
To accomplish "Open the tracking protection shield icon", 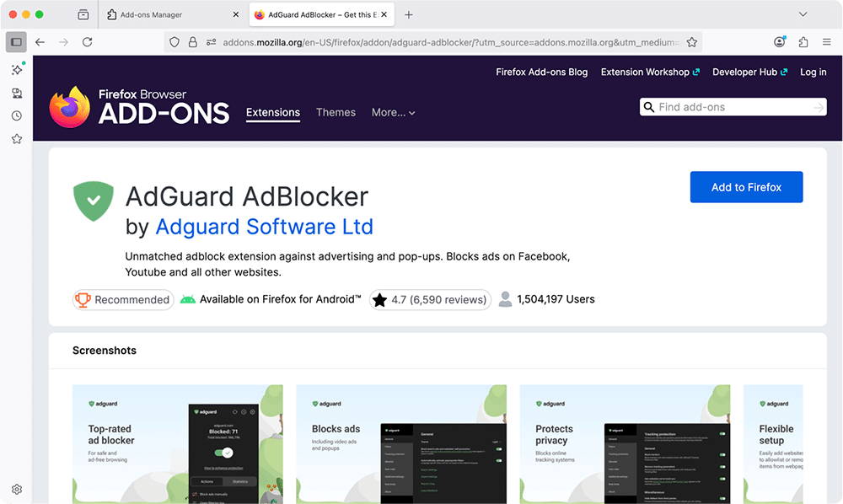I will 175,42.
